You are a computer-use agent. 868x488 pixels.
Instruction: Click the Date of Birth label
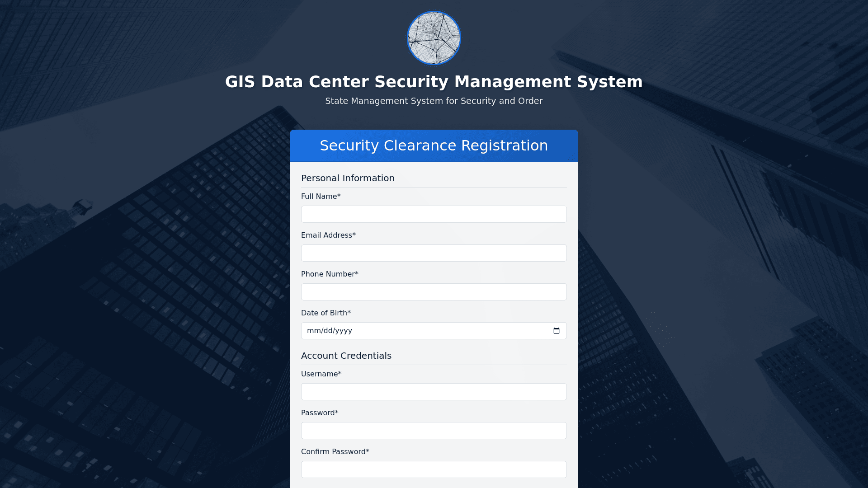coord(325,313)
